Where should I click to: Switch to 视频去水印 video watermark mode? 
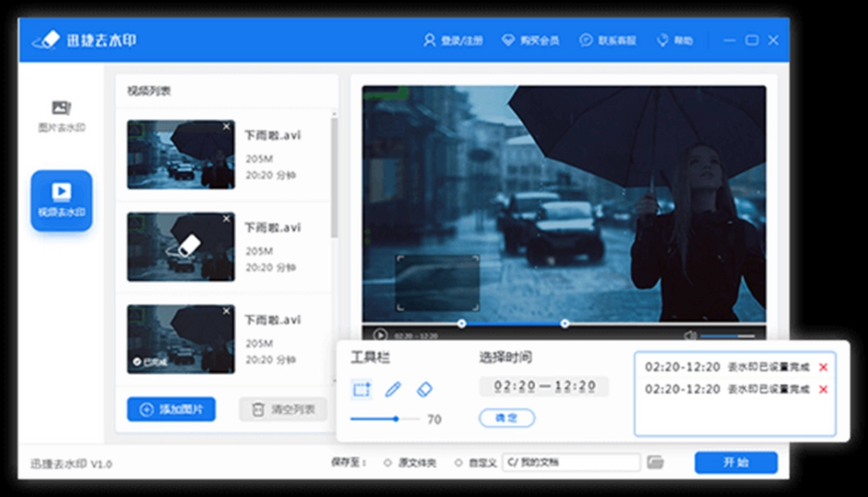[62, 200]
